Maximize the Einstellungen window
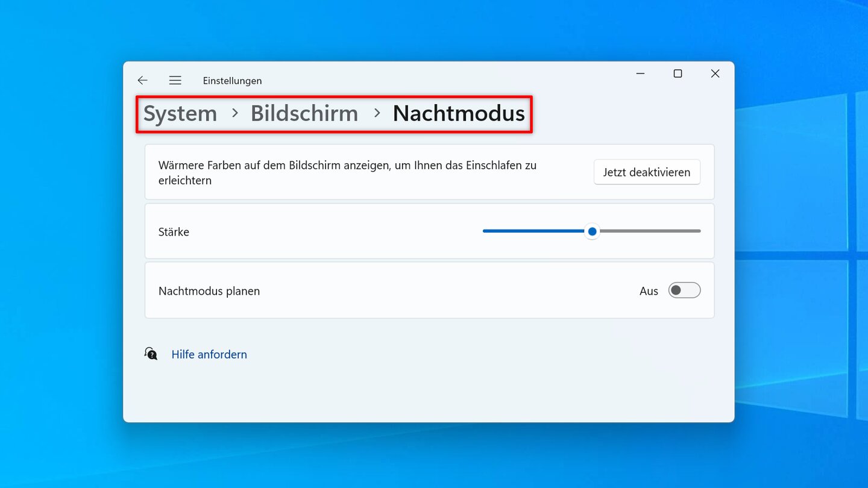Image resolution: width=868 pixels, height=488 pixels. click(678, 74)
